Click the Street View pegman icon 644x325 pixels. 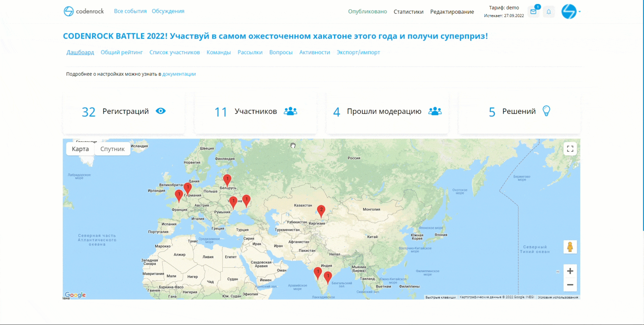pyautogui.click(x=570, y=247)
